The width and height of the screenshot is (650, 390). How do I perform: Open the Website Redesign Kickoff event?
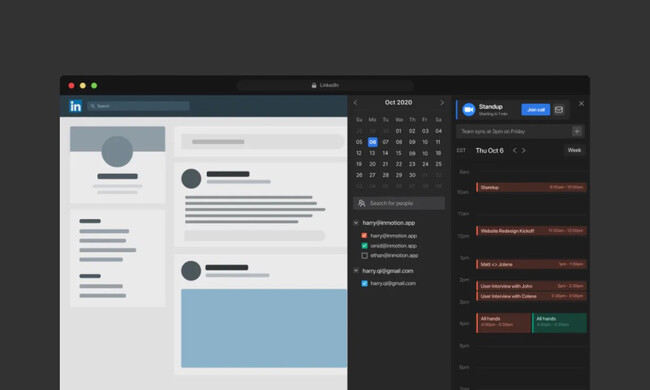click(x=531, y=231)
